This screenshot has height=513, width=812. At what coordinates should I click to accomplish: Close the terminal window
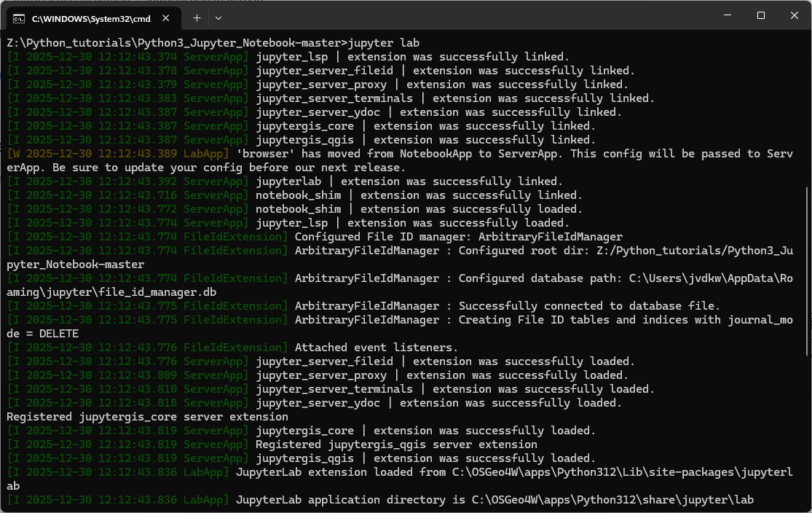794,15
